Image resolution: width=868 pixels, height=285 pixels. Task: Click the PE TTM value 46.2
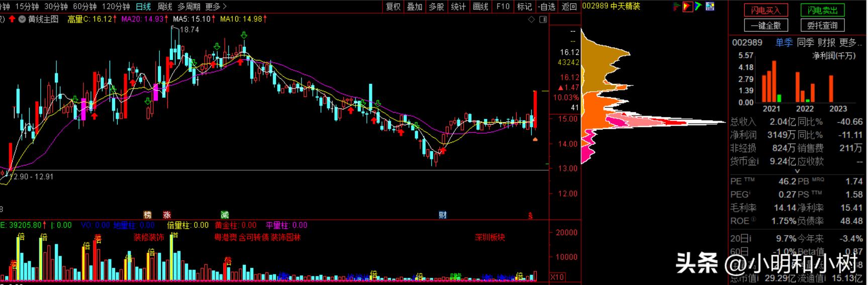click(x=787, y=181)
